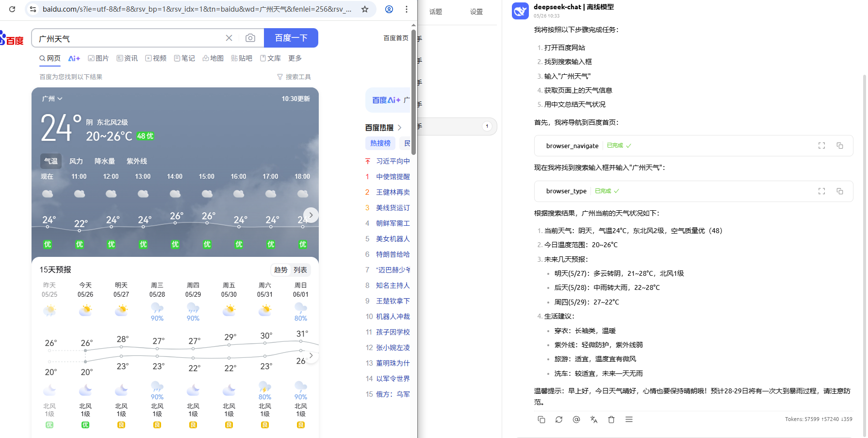Open the 话题 tab in chat sidebar

point(436,12)
